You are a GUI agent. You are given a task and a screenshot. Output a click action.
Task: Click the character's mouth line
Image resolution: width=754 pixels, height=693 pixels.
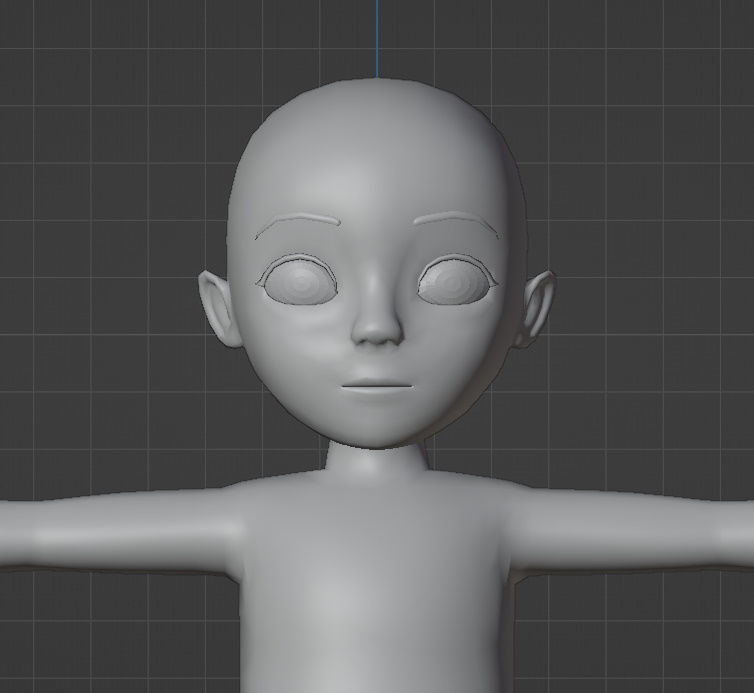[377, 386]
